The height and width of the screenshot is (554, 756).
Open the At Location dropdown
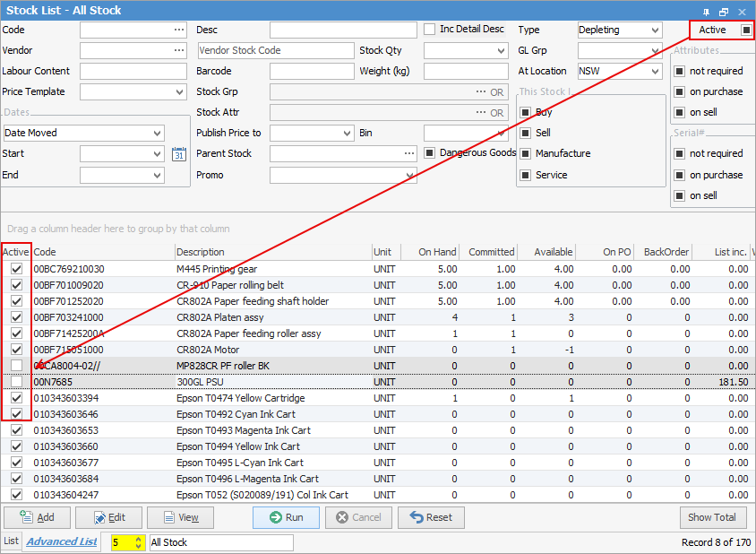point(656,72)
